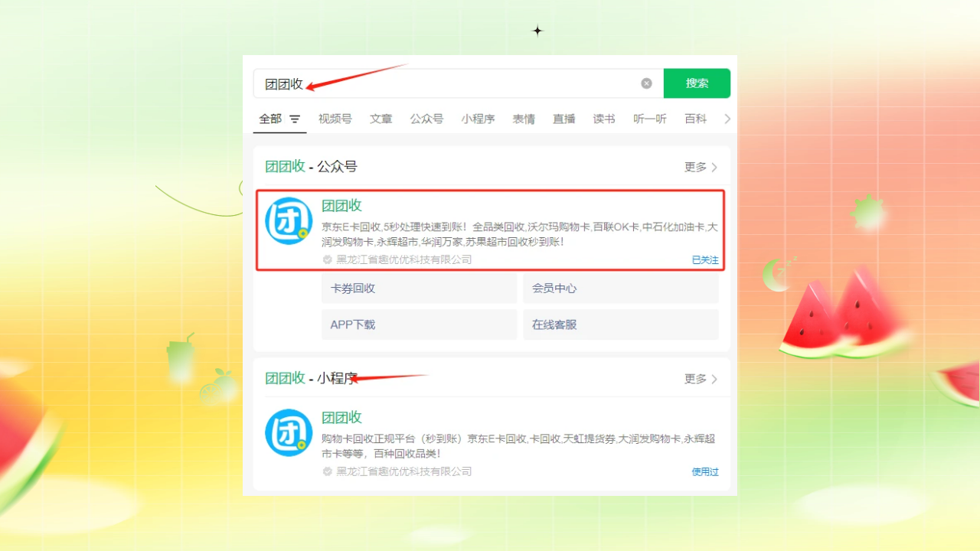Show more tabs with the right chevron

coord(727,119)
